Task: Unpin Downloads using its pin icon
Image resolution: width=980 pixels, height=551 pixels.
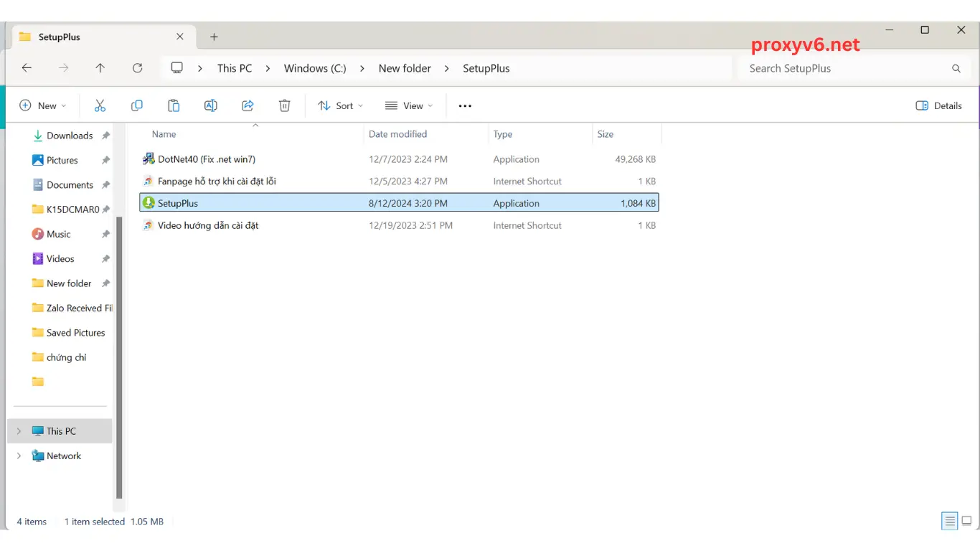Action: click(x=105, y=136)
